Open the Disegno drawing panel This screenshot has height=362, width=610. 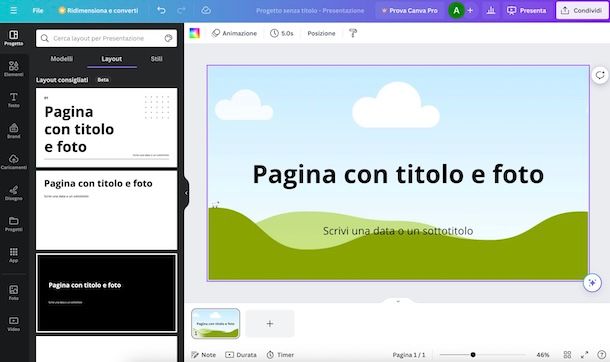pos(14,193)
